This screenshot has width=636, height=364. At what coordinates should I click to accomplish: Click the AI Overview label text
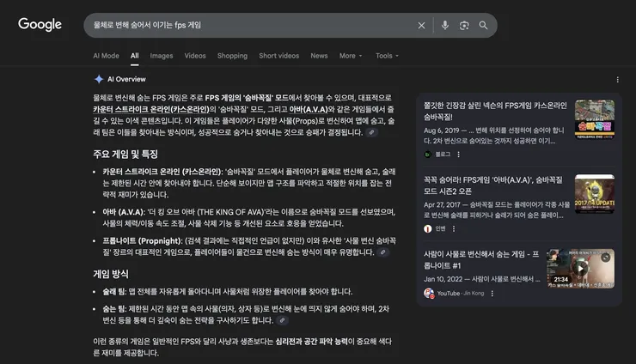pyautogui.click(x=126, y=79)
